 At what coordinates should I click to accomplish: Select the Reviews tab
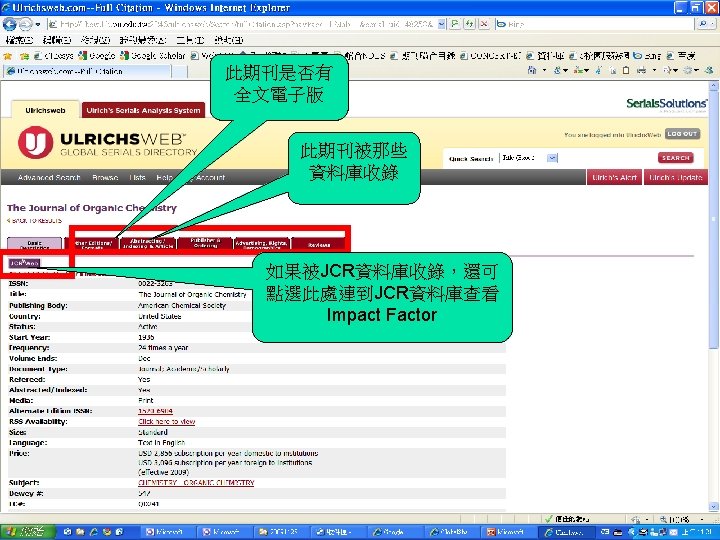tap(319, 244)
